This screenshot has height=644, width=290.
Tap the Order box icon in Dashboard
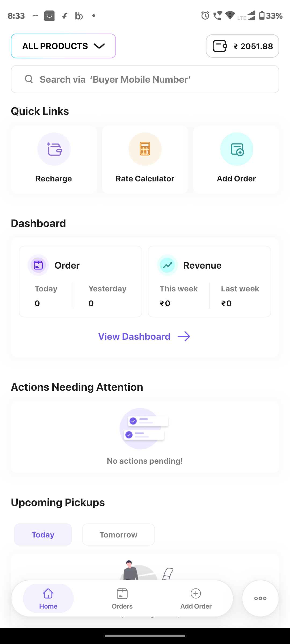38,265
